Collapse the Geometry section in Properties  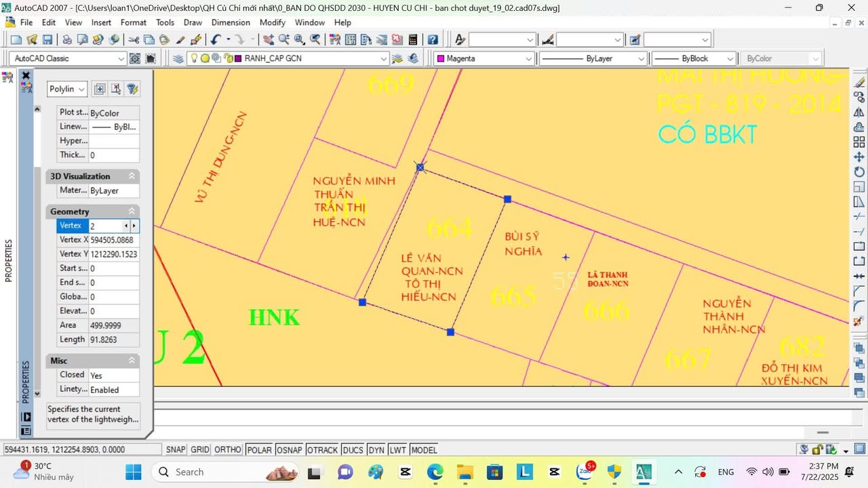point(132,211)
